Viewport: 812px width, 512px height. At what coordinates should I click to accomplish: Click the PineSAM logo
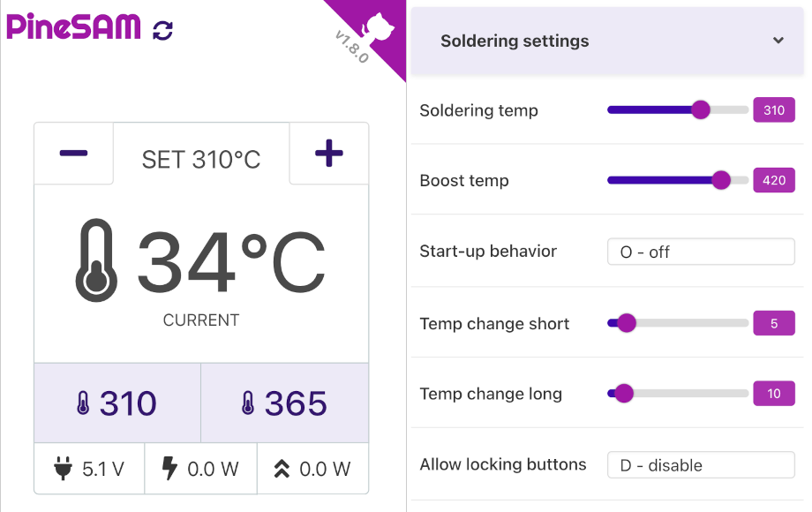[73, 27]
